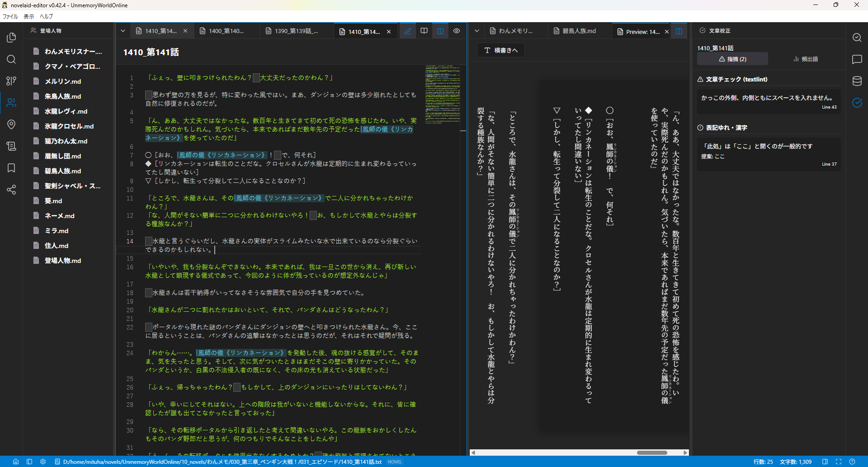The image size is (868, 467).
Task: Expand the preview pane tab list chevron
Action: [x=476, y=31]
